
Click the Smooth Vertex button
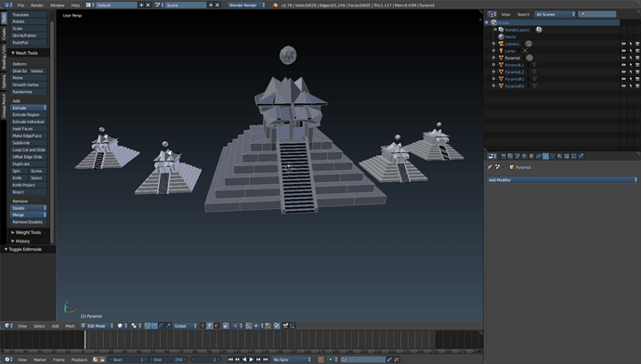29,84
